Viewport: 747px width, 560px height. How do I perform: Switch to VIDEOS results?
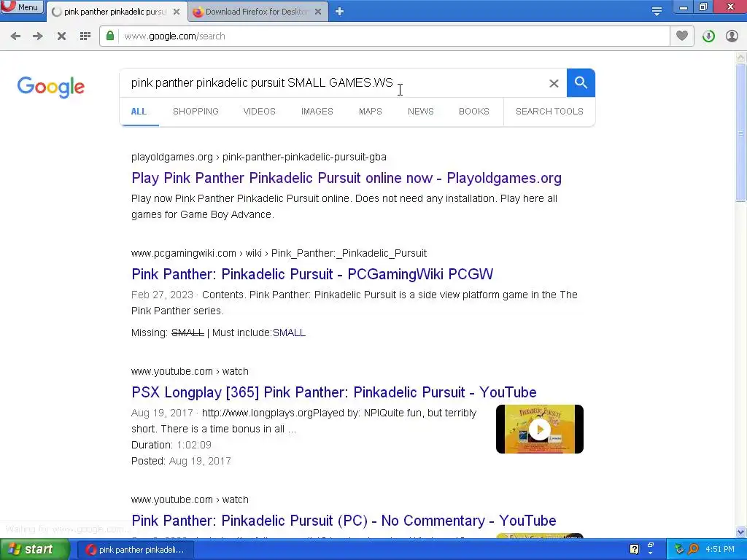[260, 112]
